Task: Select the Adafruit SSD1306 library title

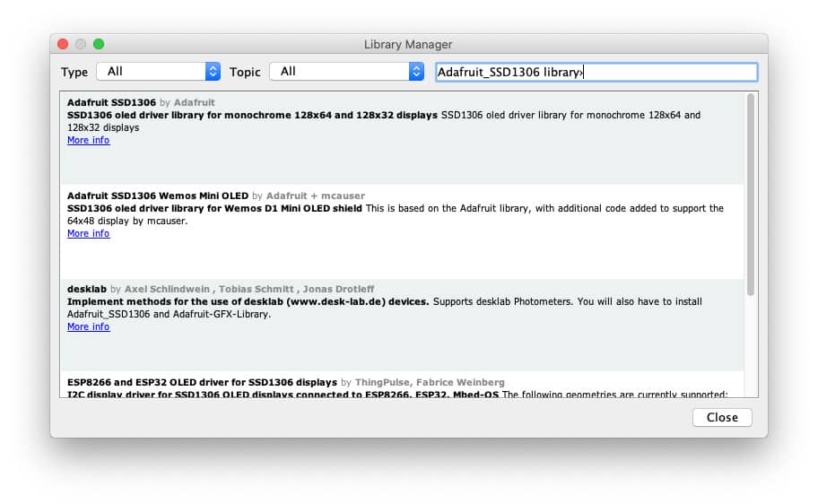Action: [111, 102]
